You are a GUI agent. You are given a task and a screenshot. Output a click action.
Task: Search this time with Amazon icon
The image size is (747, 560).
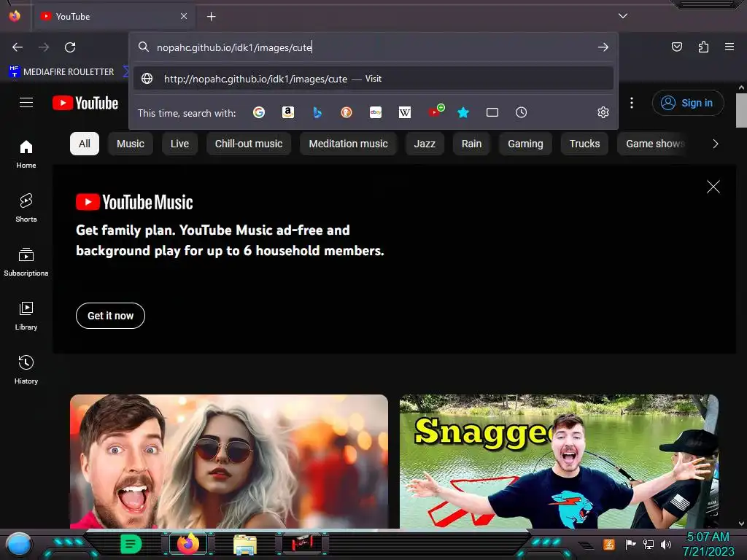287,112
